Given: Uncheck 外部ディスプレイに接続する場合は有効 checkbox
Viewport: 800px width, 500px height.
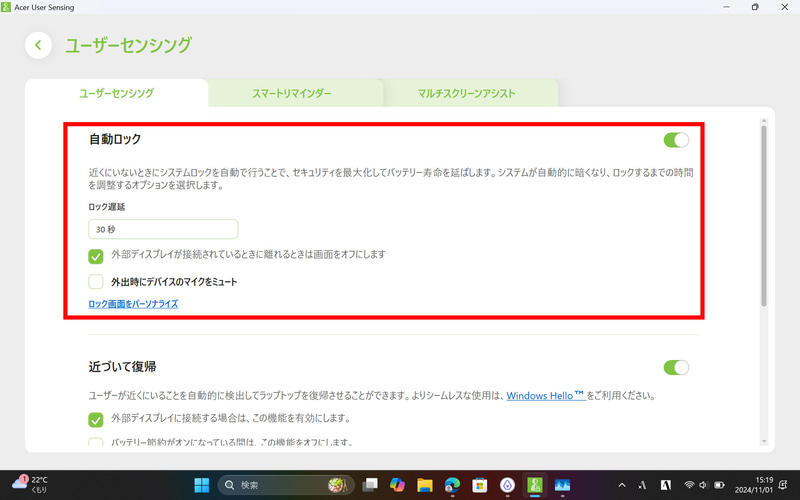Looking at the screenshot, I should tap(96, 420).
